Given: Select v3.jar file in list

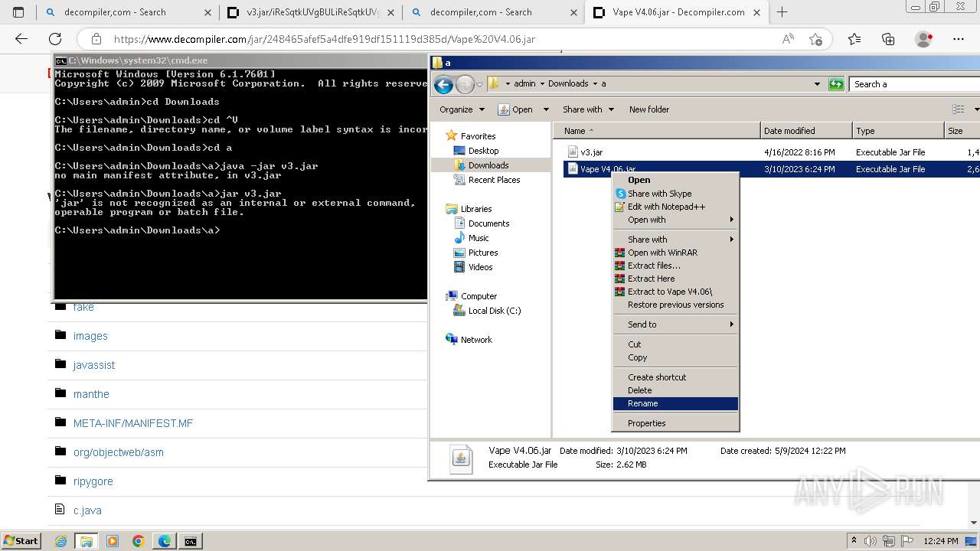Looking at the screenshot, I should 591,152.
